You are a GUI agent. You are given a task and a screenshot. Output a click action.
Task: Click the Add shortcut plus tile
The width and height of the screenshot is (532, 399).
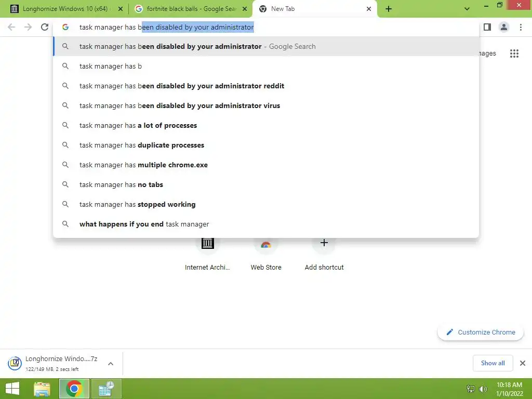(x=324, y=253)
